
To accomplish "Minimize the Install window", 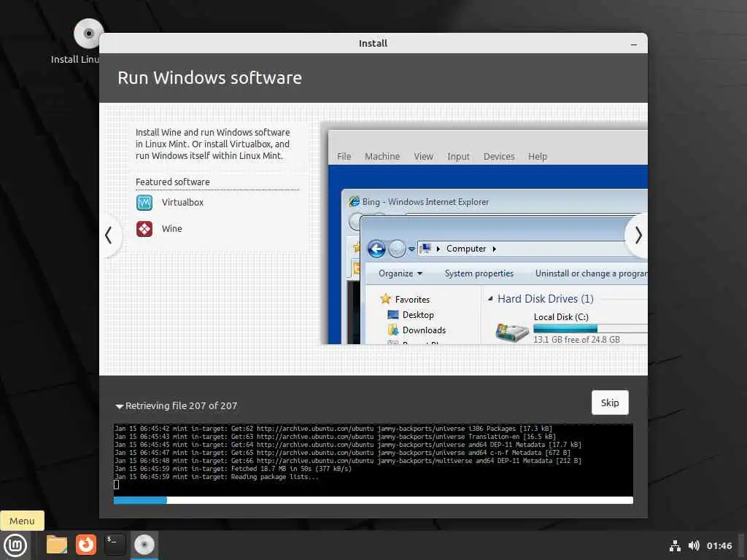I will 634,44.
